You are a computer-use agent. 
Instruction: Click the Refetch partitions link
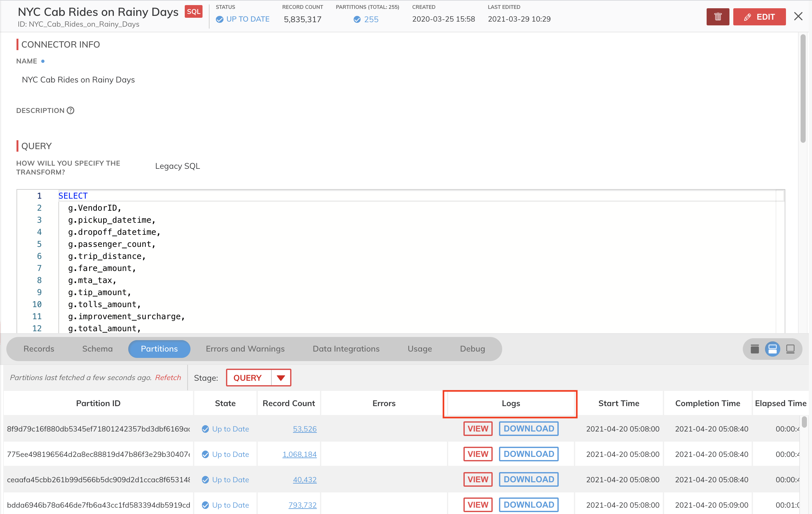[168, 378]
